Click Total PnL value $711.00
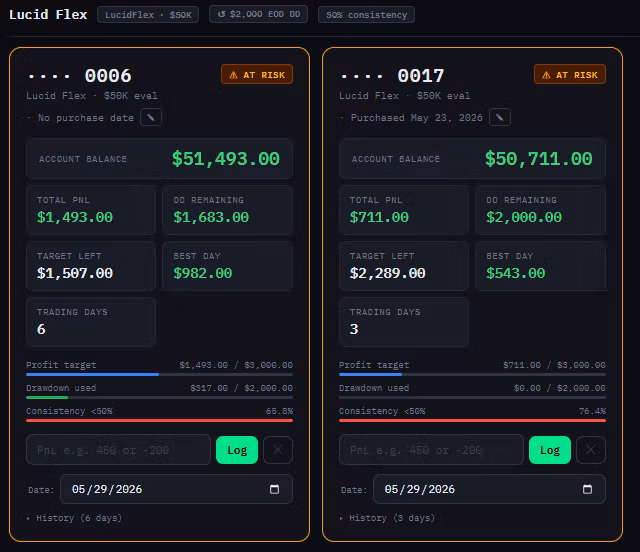This screenshot has width=640, height=552. click(x=379, y=217)
